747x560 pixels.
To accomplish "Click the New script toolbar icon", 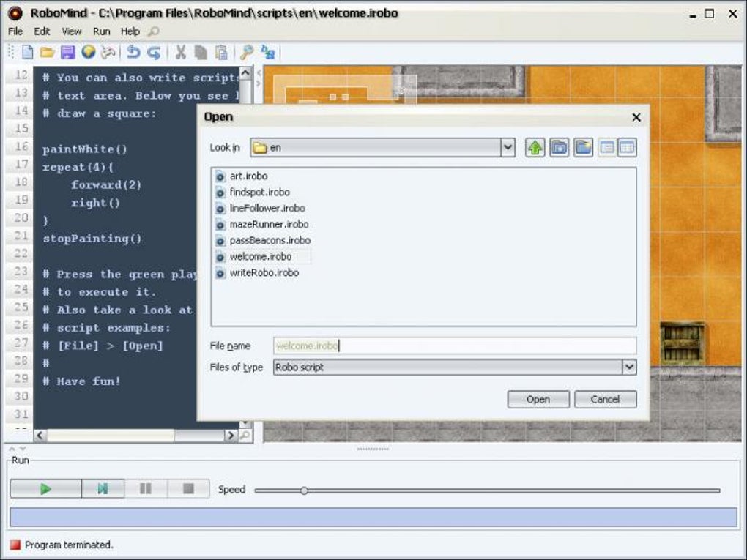I will 28,52.
